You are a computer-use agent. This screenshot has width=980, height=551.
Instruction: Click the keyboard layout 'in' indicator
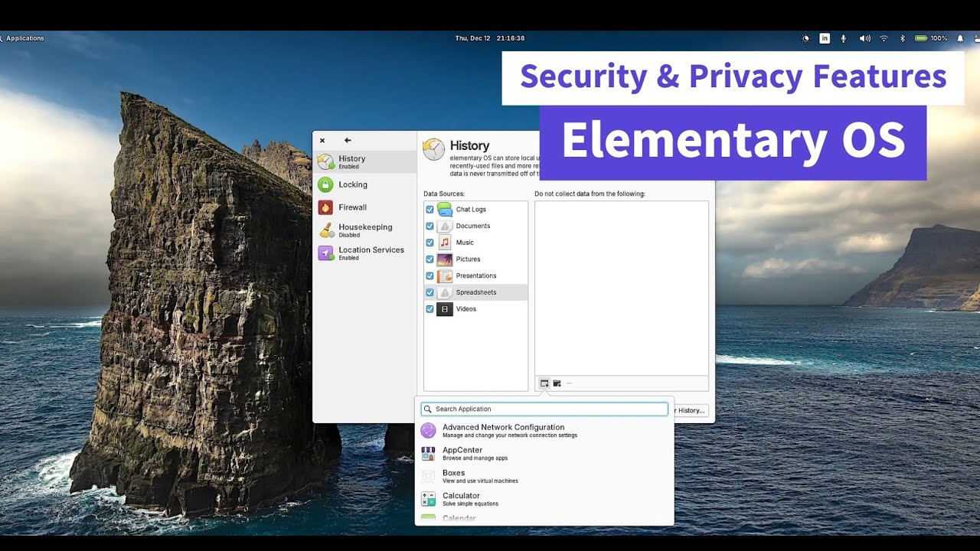[x=825, y=38]
